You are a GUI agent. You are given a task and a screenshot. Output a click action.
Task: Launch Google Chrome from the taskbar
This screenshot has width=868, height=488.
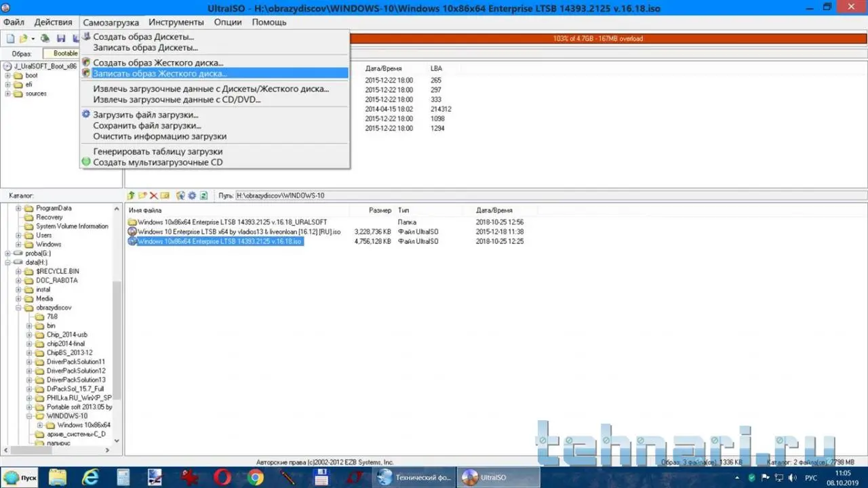[x=256, y=477]
